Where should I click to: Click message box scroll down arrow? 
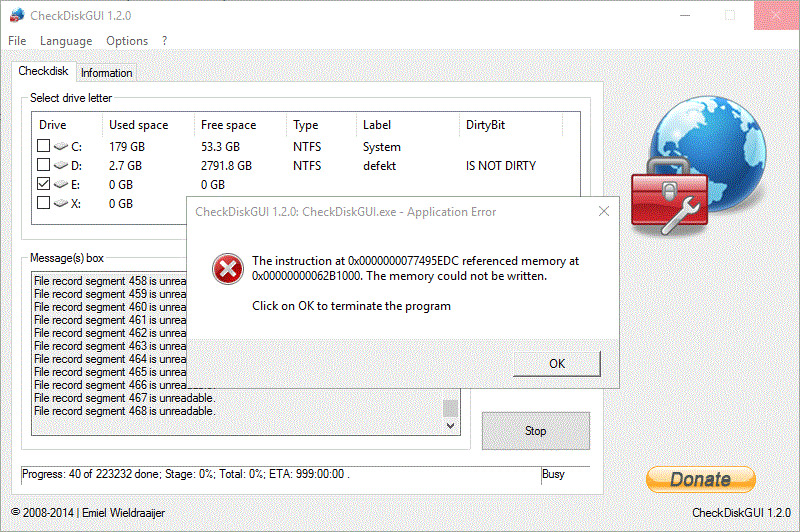[x=450, y=426]
